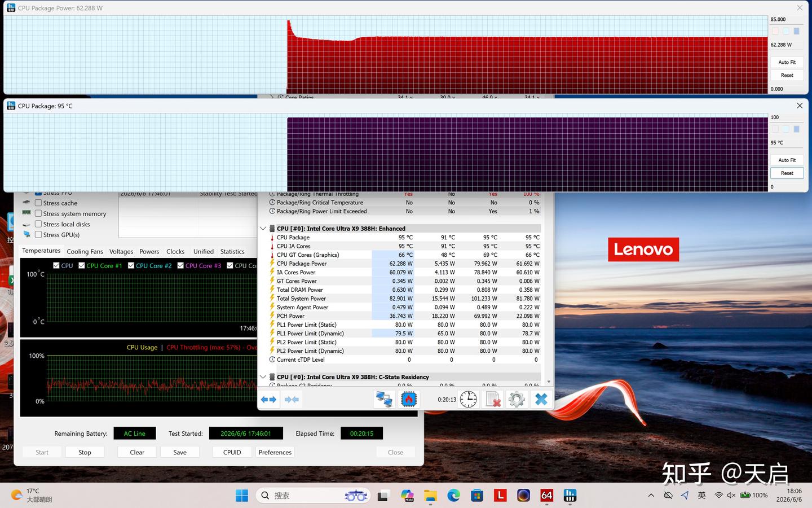Open AIDA64 Preferences
812x508 pixels.
pyautogui.click(x=275, y=452)
